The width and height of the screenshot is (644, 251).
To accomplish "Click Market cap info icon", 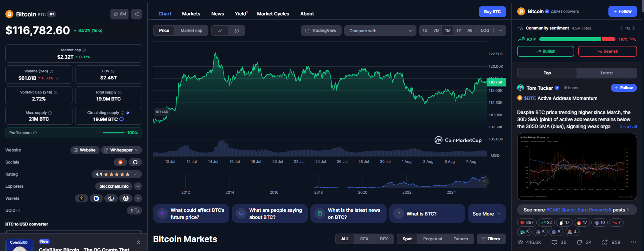I will click(x=84, y=50).
